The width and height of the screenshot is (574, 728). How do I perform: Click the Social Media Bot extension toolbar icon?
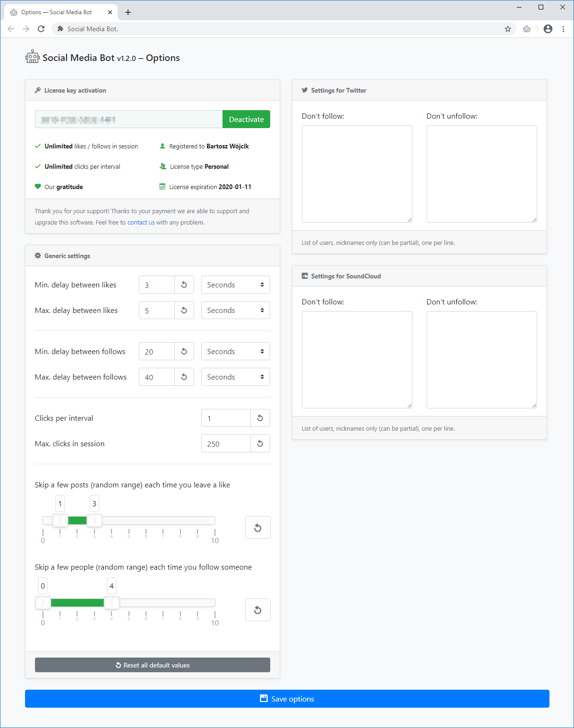[x=527, y=29]
